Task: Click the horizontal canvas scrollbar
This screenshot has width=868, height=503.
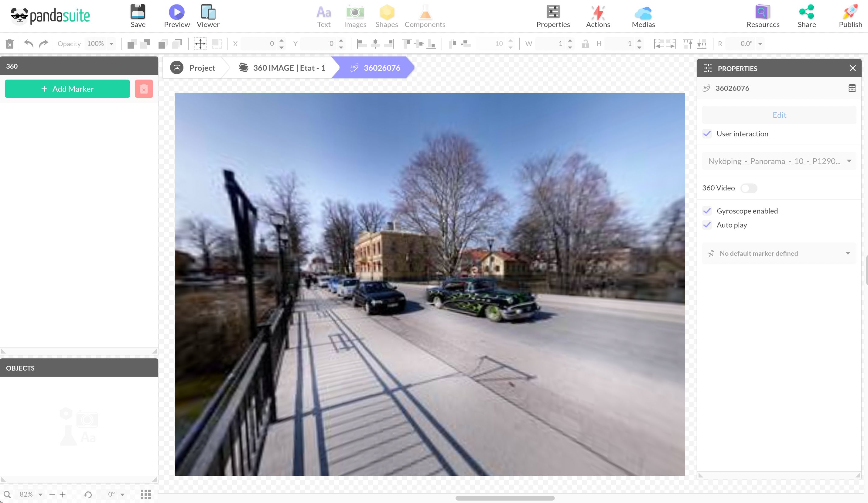Action: (504, 498)
